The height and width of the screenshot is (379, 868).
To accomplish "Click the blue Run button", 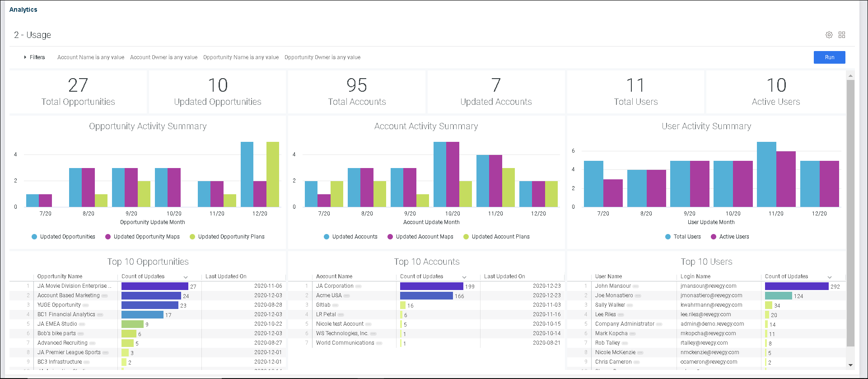I will coord(829,57).
